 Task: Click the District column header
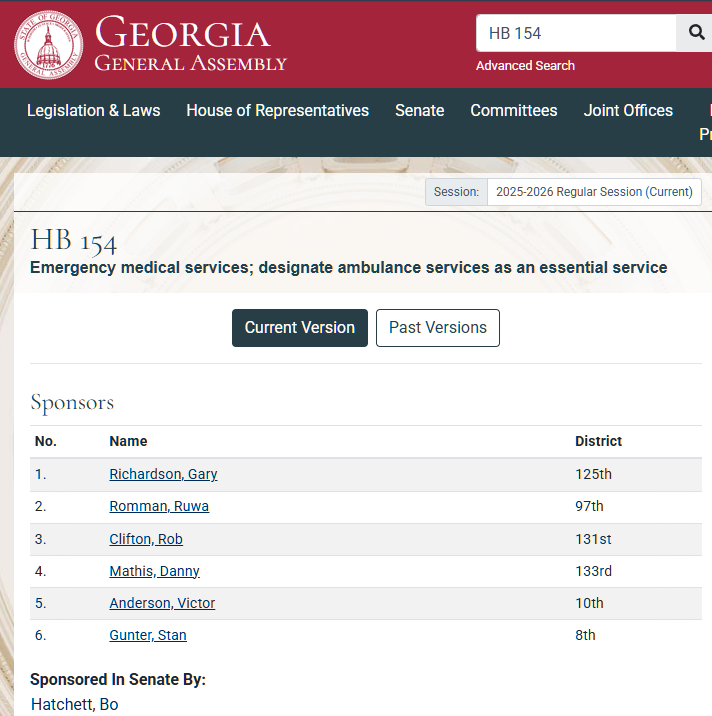(x=598, y=441)
